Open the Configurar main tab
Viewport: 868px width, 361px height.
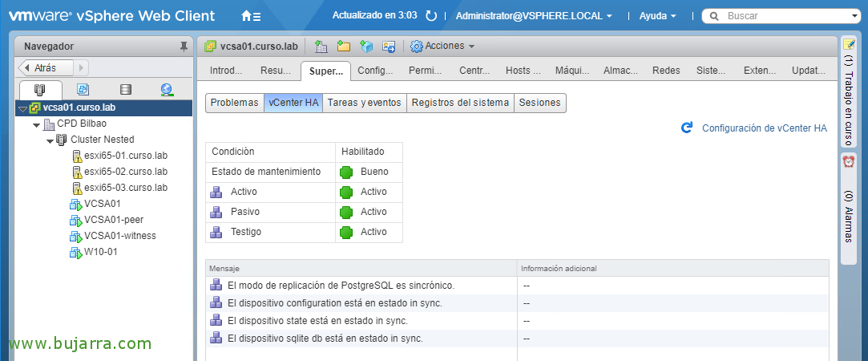click(x=375, y=71)
